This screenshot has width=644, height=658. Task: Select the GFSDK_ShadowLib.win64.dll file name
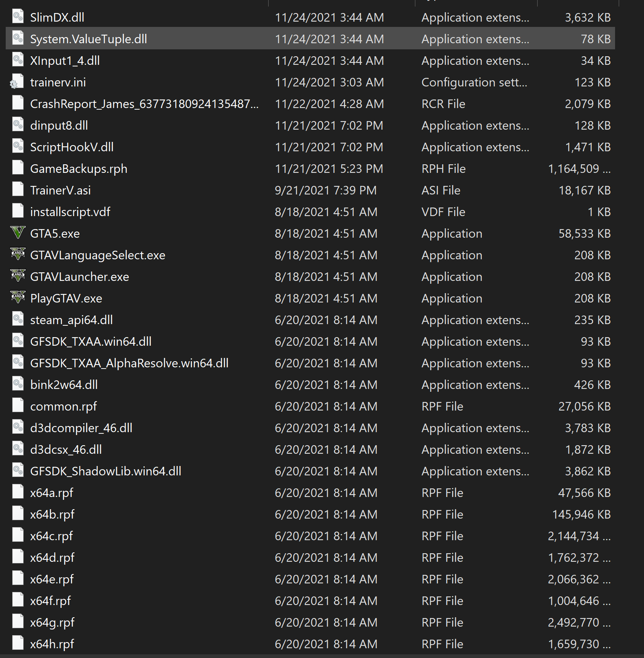click(106, 471)
